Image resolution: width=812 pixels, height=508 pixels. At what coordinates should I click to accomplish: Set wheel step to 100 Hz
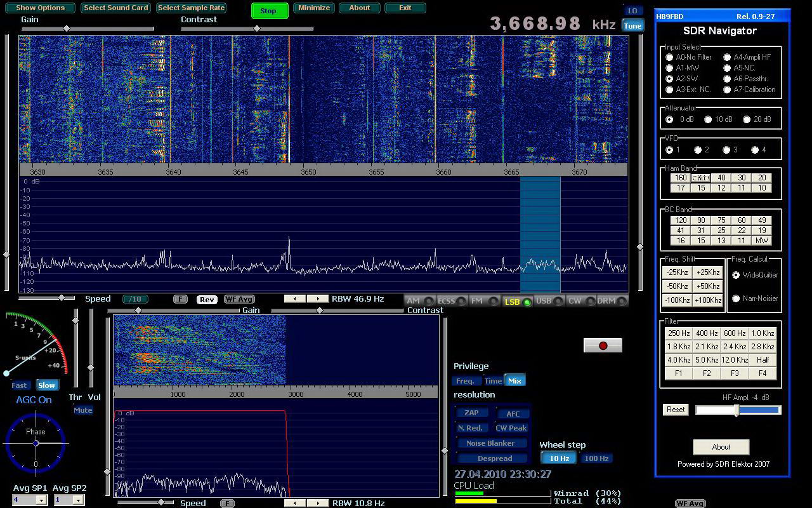[596, 458]
